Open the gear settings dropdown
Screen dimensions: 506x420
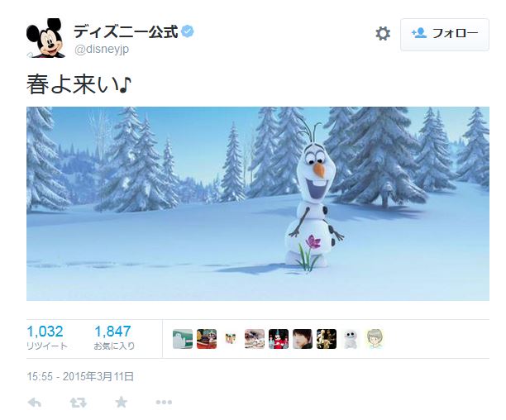(x=383, y=34)
